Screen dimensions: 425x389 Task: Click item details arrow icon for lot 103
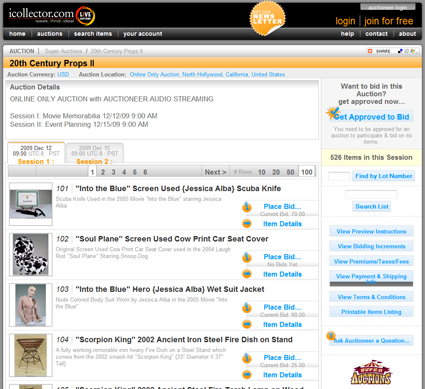coord(247,324)
